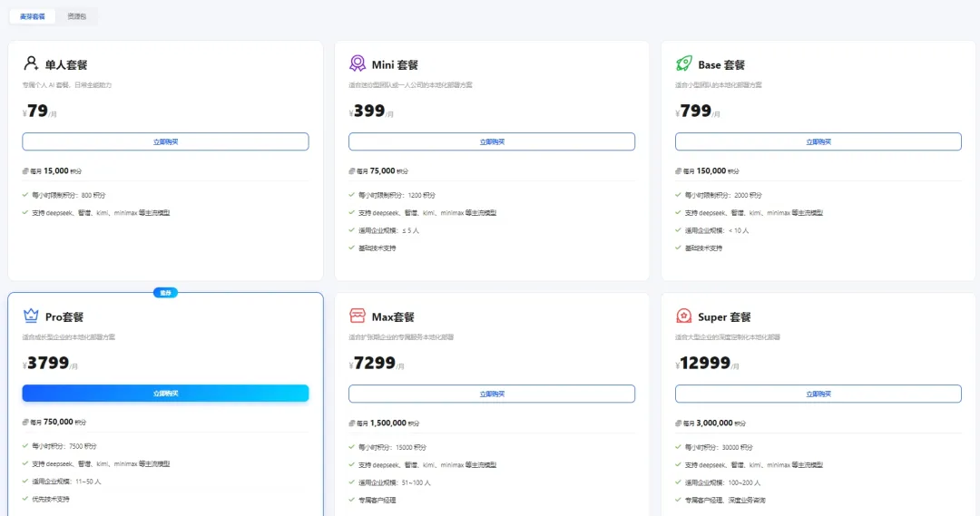Click the deepseek models line in 单人套餐
Viewport: 980px width, 516px height.
(102, 213)
